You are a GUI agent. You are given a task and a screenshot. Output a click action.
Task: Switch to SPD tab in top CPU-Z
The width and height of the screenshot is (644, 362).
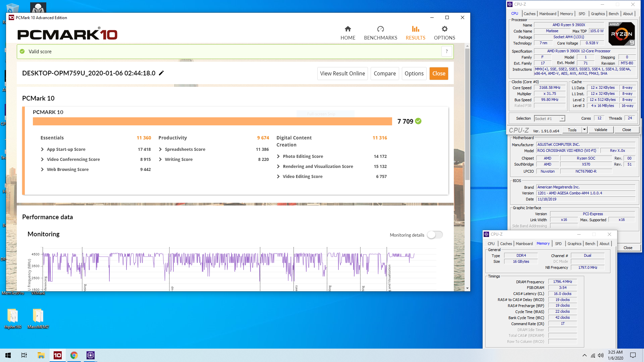tap(582, 14)
